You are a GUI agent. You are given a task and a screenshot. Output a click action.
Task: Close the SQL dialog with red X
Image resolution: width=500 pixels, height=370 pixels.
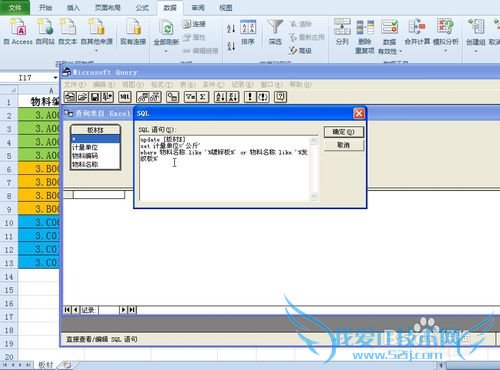(359, 114)
